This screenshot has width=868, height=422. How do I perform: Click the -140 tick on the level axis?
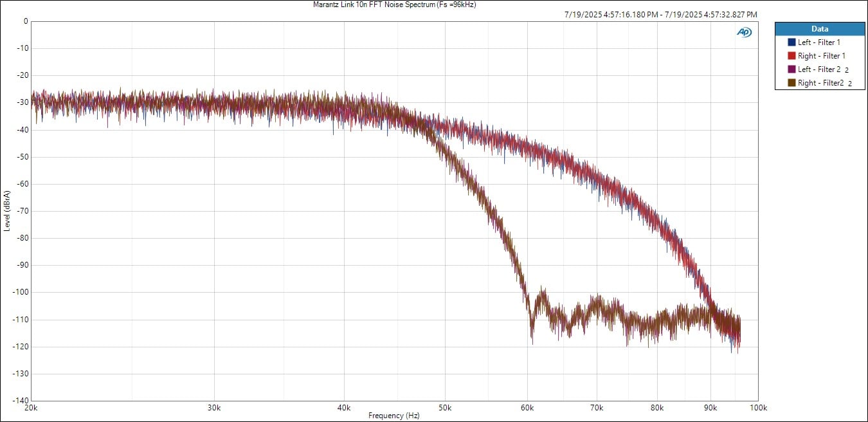pyautogui.click(x=21, y=400)
